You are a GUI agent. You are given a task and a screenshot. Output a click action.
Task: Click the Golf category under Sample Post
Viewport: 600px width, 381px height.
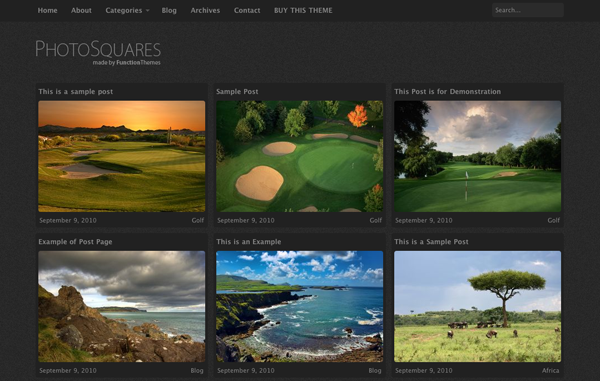[376, 220]
